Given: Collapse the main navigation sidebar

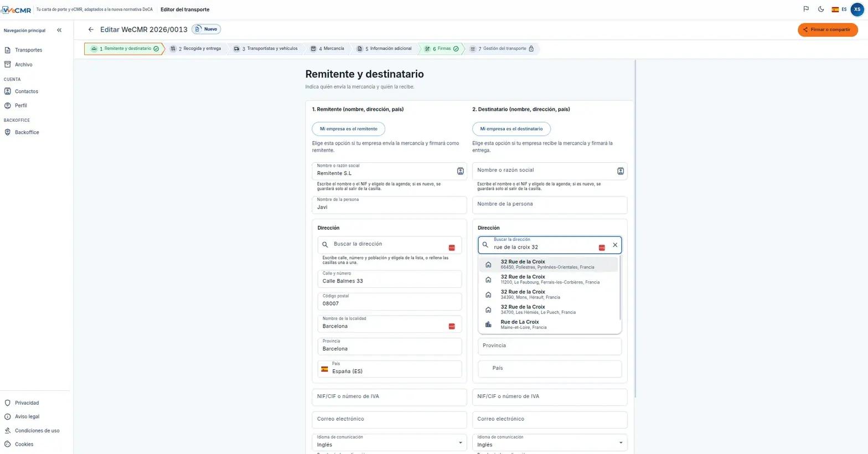Looking at the screenshot, I should tap(59, 30).
